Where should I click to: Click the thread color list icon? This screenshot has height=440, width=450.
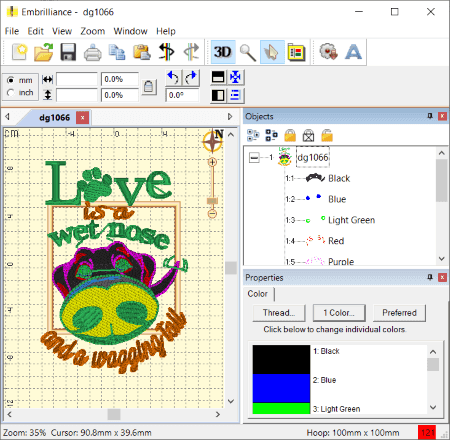click(296, 52)
